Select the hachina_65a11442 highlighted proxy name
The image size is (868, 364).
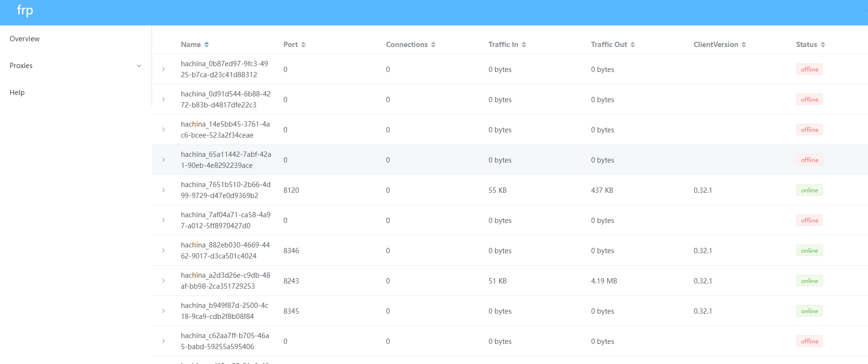[x=226, y=160]
